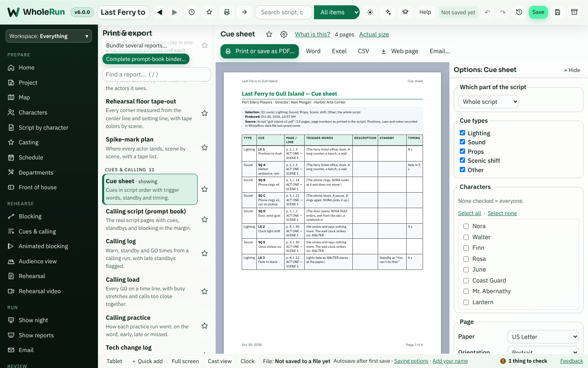Image resolution: width=588 pixels, height=368 pixels.
Task: Favorite the Calling log report star
Action: point(205,254)
